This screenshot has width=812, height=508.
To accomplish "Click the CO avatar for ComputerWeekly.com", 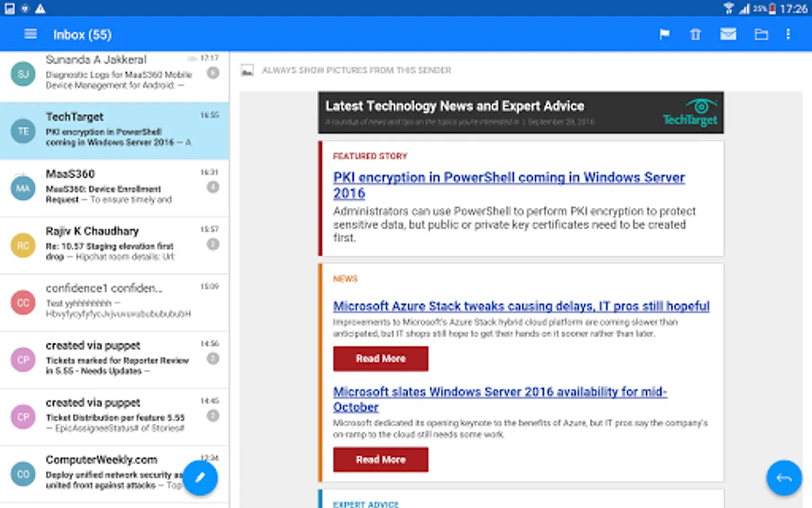I will [23, 474].
